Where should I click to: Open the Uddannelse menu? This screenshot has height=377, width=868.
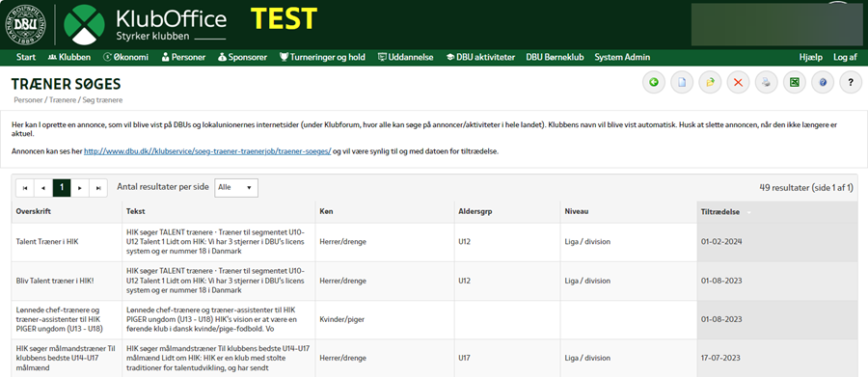pos(405,57)
